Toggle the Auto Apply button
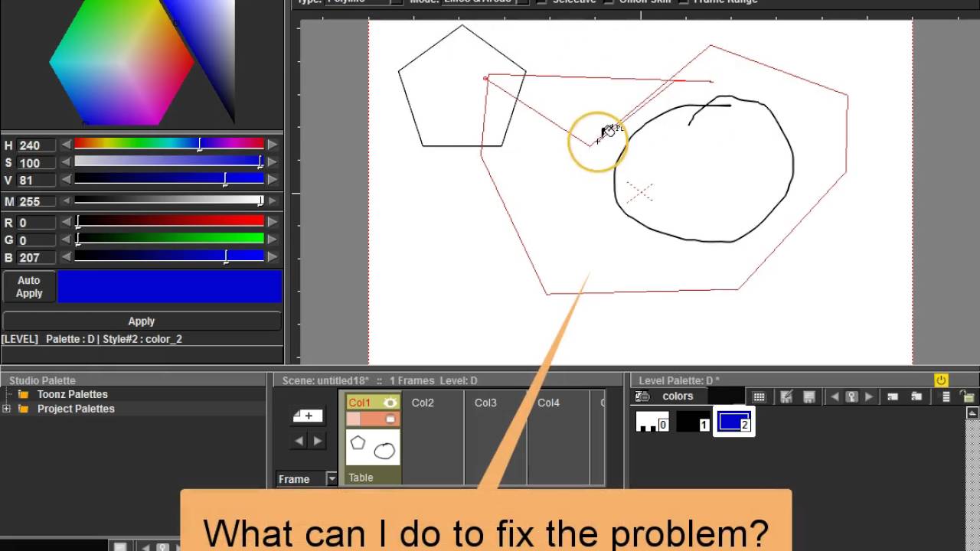 29,287
